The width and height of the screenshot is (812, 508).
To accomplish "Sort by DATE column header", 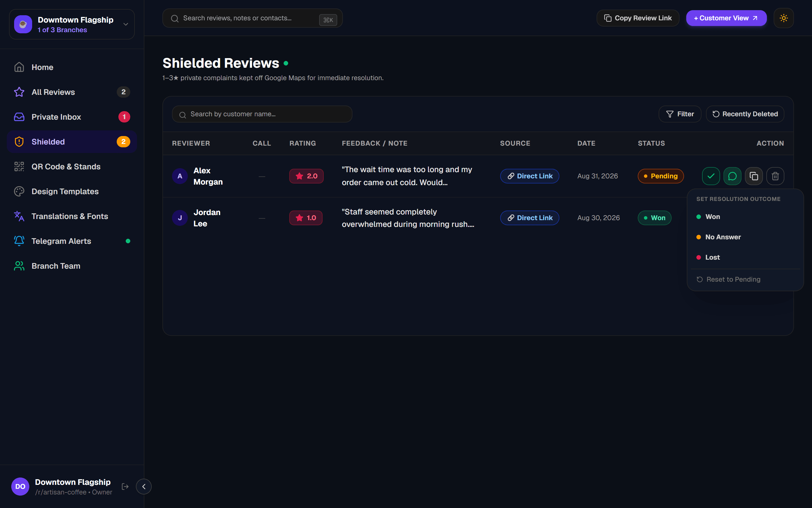I will click(x=586, y=143).
